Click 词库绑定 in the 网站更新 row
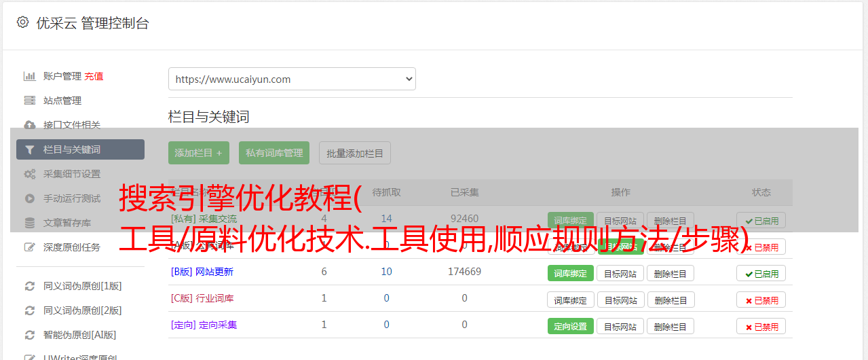Image resolution: width=868 pixels, height=360 pixels. point(570,273)
